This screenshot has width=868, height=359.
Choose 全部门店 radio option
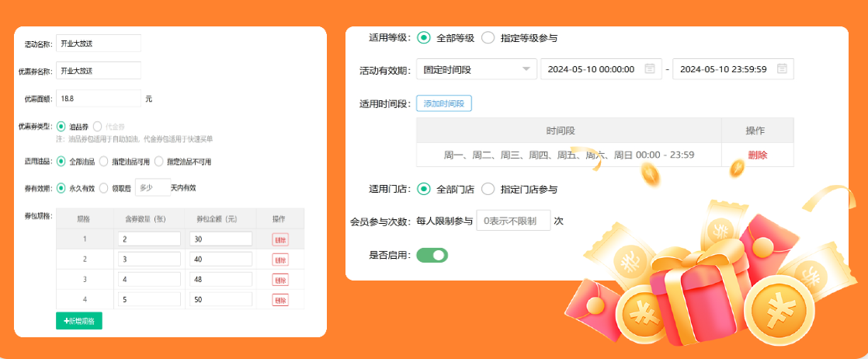point(424,189)
